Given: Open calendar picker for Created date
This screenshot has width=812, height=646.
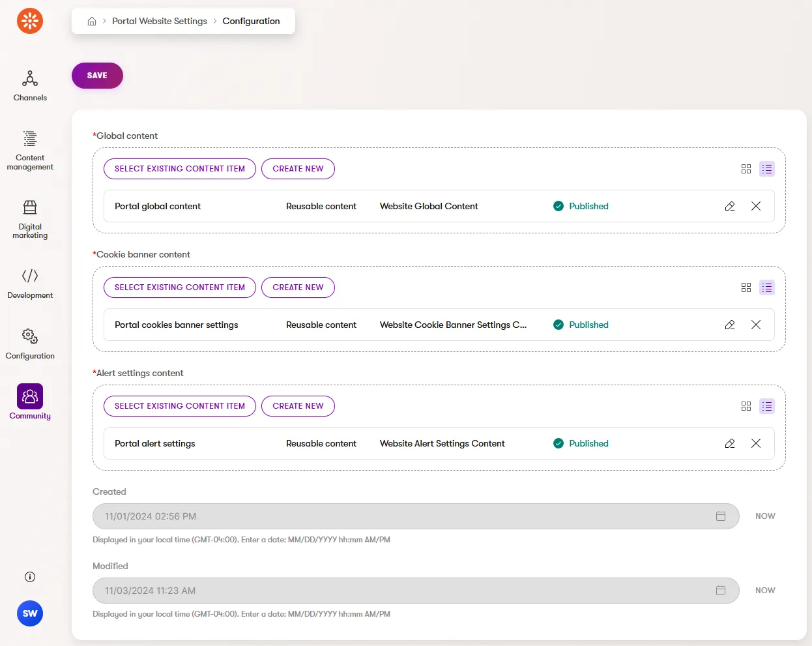Looking at the screenshot, I should (721, 516).
